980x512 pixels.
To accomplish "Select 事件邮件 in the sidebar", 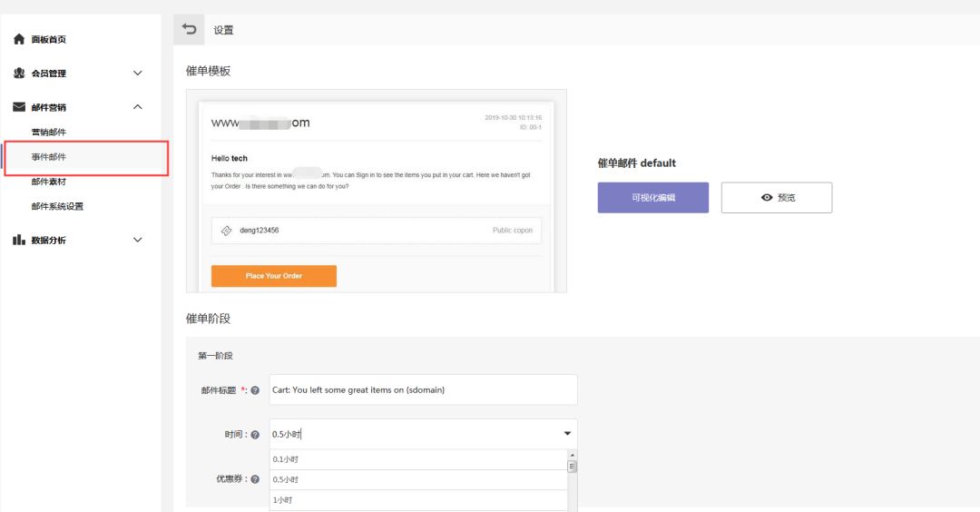I will [49, 157].
